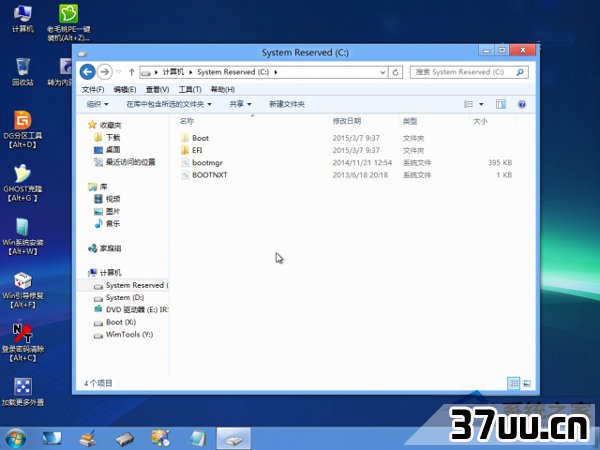The height and width of the screenshot is (450, 600).
Task: Open the help question-mark icon
Action: (522, 104)
